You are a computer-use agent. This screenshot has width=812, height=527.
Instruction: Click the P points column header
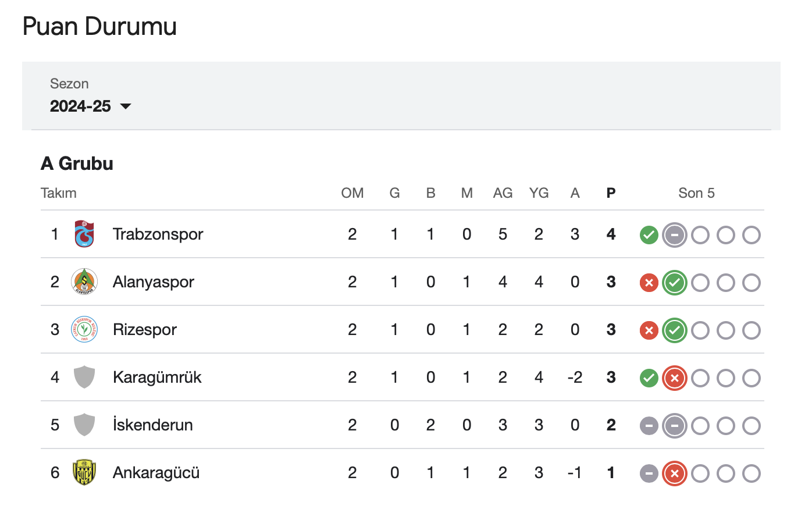611,193
